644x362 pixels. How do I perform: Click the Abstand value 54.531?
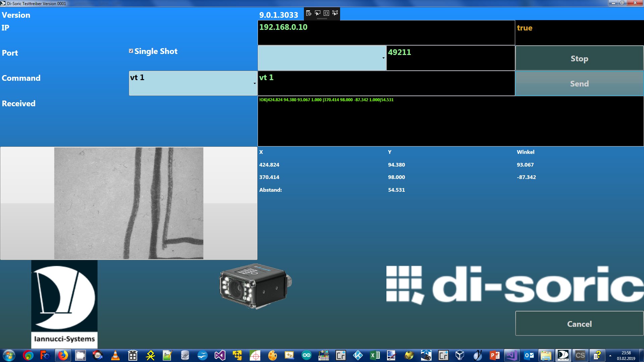point(396,190)
